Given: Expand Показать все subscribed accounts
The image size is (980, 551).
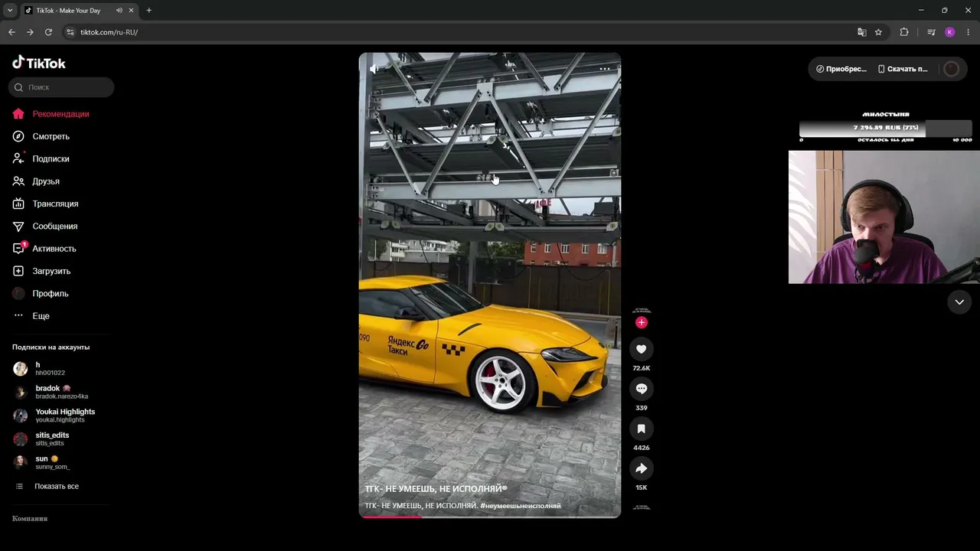Looking at the screenshot, I should pyautogui.click(x=47, y=487).
